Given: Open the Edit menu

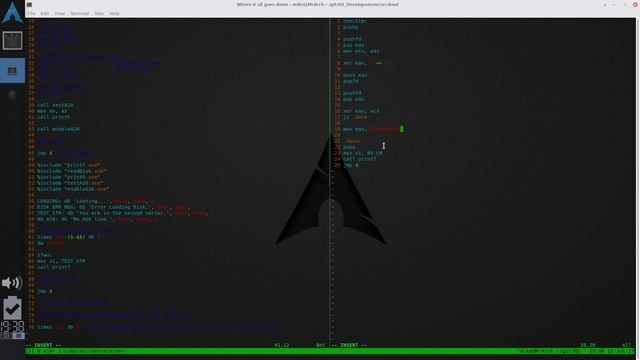Looking at the screenshot, I should pos(44,13).
